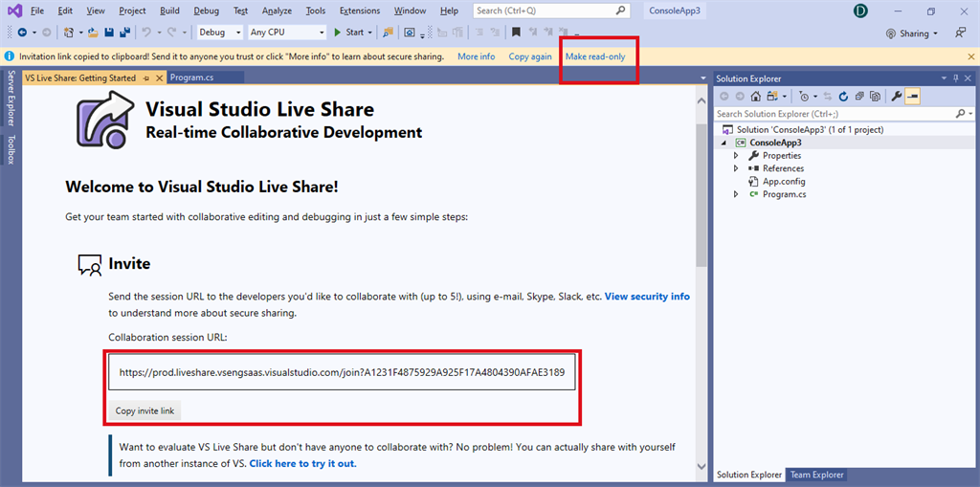980x487 pixels.
Task: Click the More info link
Action: pos(477,56)
